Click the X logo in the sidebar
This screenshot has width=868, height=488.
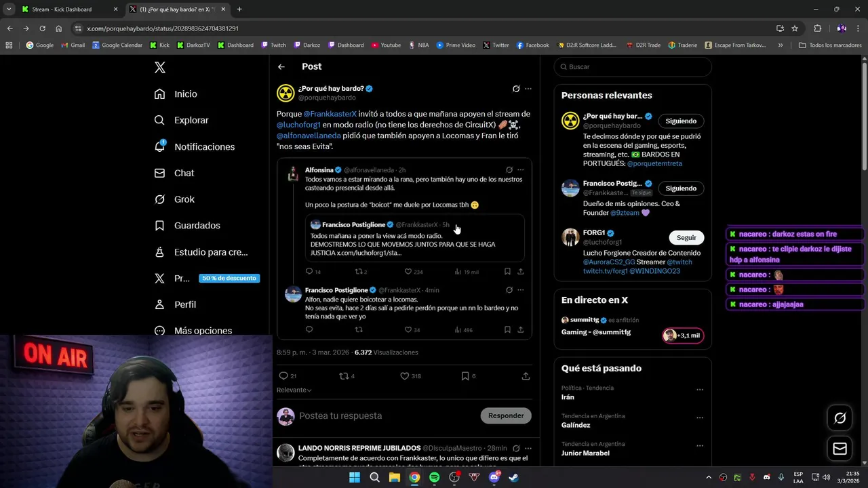tap(160, 67)
